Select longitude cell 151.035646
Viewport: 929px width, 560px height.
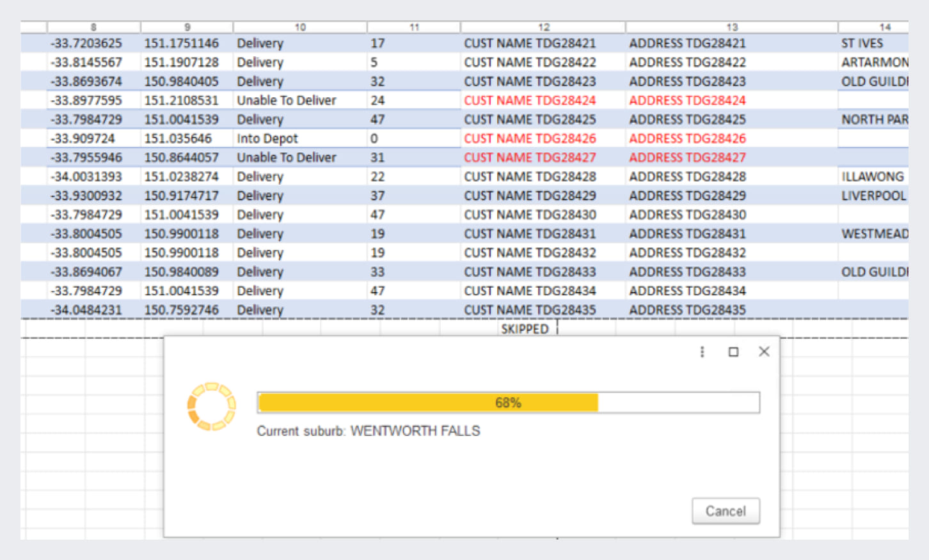178,139
